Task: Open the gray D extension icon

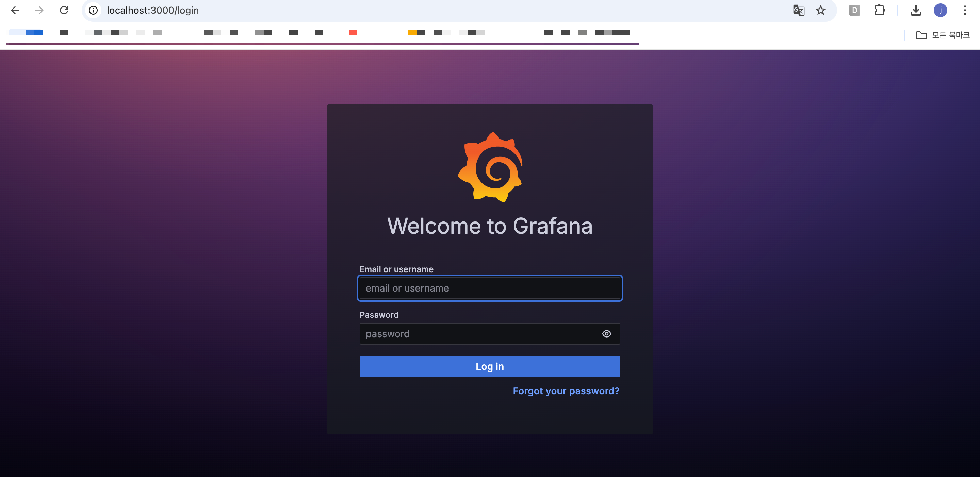Action: (x=854, y=10)
